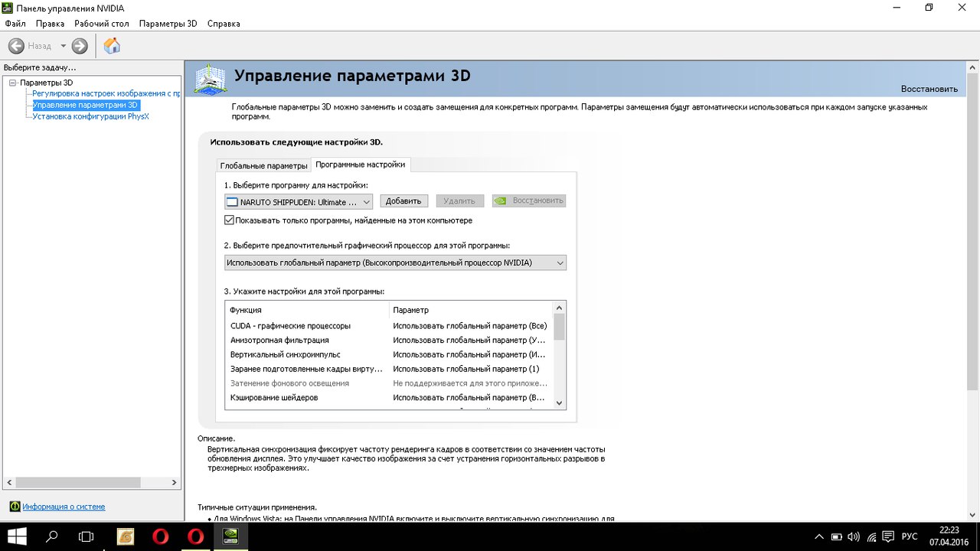This screenshot has height=551, width=980.
Task: Click the Wi-Fi network tray icon
Action: (x=871, y=536)
